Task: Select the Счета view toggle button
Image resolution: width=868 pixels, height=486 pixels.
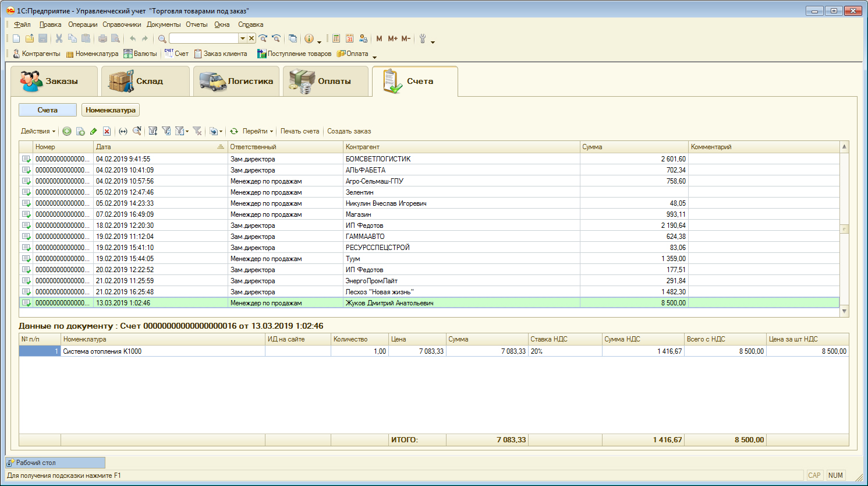Action: pyautogui.click(x=48, y=110)
